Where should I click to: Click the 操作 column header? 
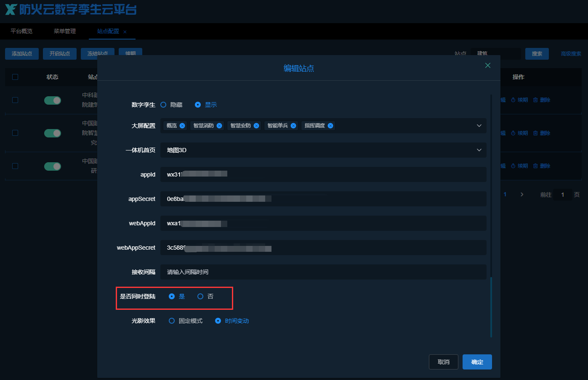[x=519, y=77]
